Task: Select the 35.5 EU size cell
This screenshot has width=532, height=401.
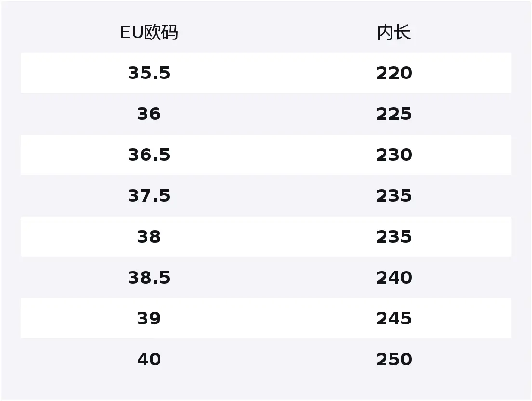Action: (x=149, y=73)
